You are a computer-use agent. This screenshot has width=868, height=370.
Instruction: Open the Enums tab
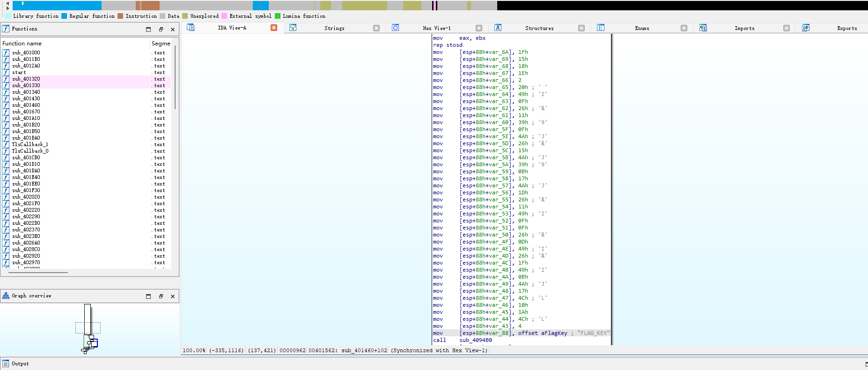point(642,28)
